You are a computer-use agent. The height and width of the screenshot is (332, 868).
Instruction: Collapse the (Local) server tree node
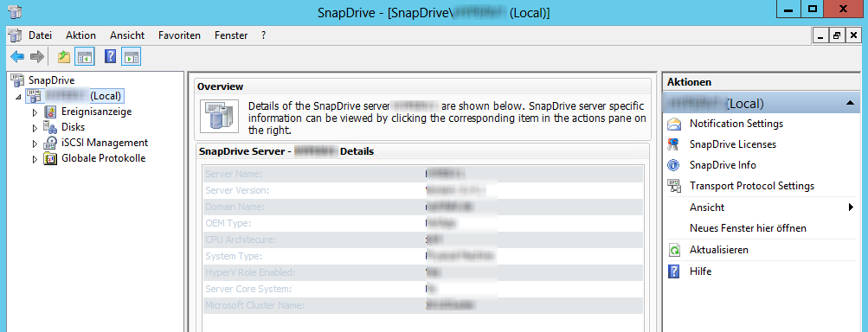(x=18, y=97)
